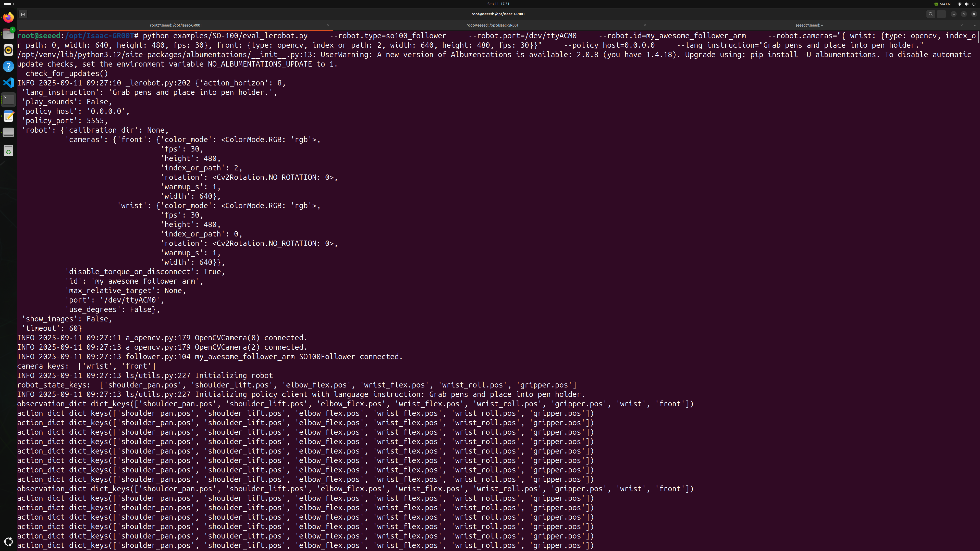The height and width of the screenshot is (551, 980).
Task: Click 'calibration_dir': None text
Action: click(x=117, y=130)
